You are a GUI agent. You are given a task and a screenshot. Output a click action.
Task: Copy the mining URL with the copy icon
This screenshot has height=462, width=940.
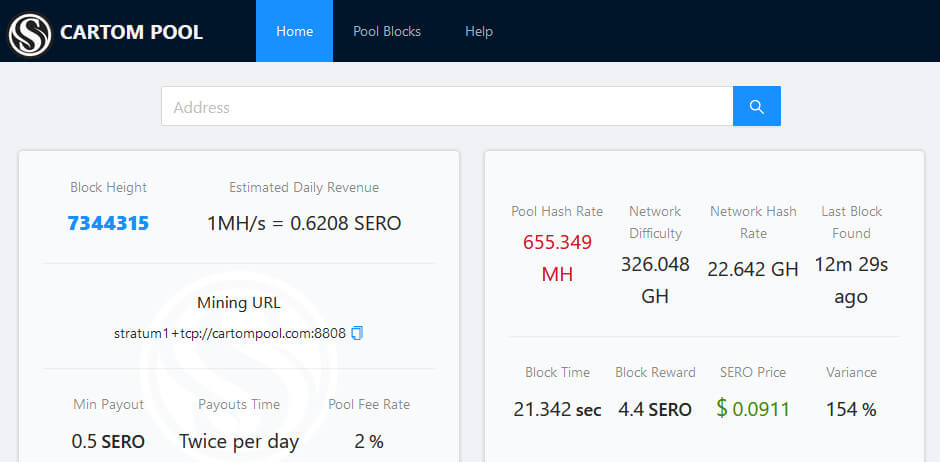coord(357,333)
